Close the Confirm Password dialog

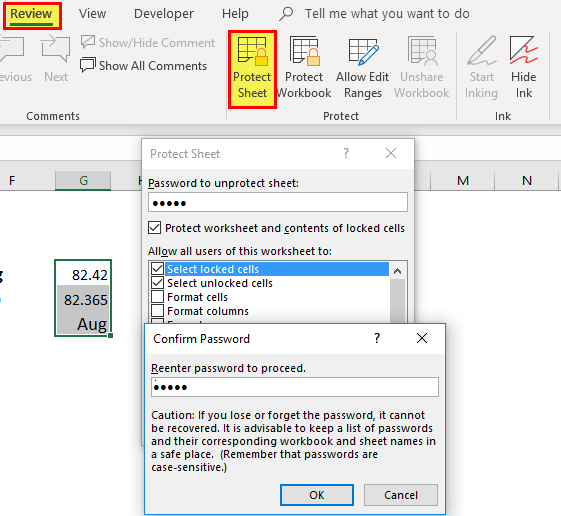pos(422,338)
